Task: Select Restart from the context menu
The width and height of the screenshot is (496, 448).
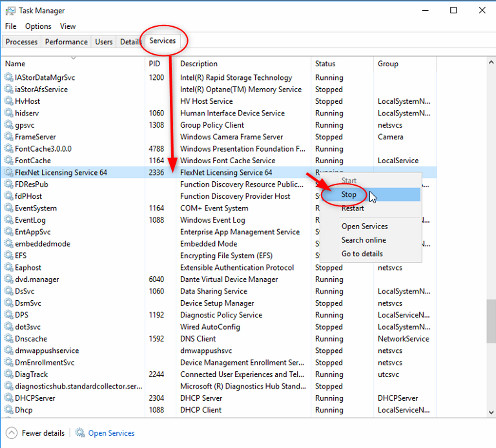Action: (x=353, y=208)
